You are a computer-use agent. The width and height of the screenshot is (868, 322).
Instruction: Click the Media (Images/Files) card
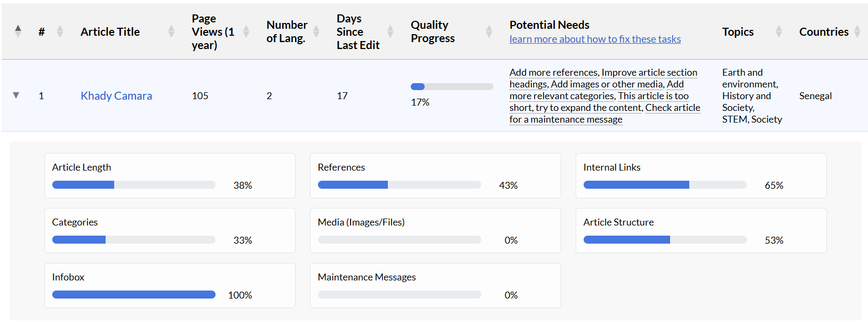click(x=435, y=230)
